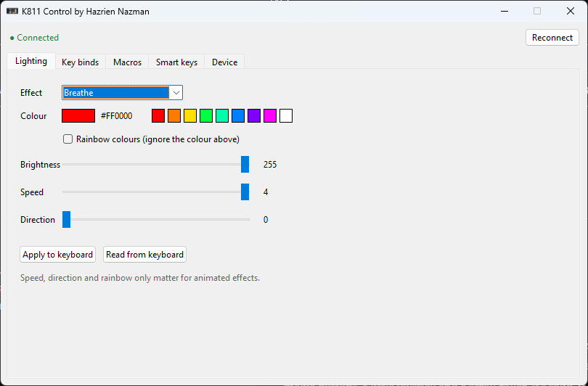Click the #FF0000 hex colour value
Image resolution: width=588 pixels, height=386 pixels.
(117, 116)
